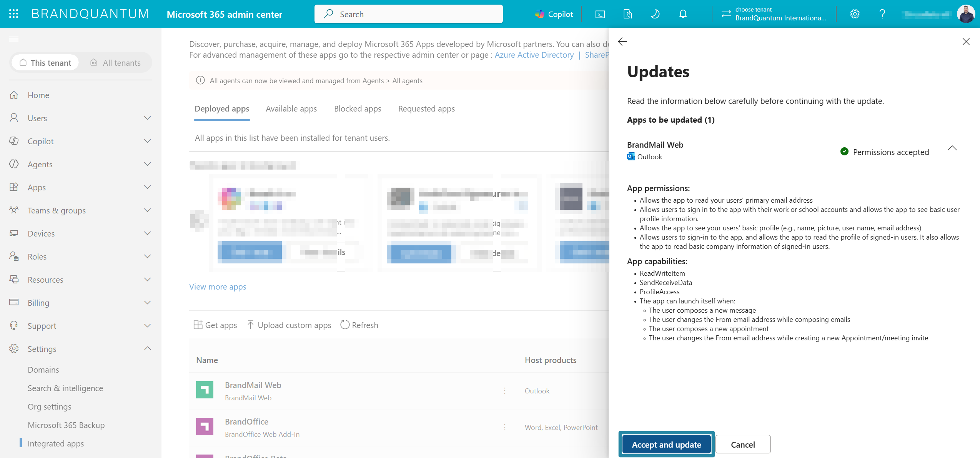
Task: Collapse the navigation menu hamburger icon
Action: pos(14,39)
